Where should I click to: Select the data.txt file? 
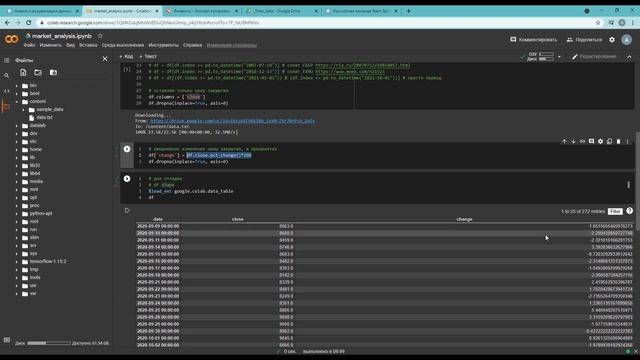click(x=44, y=118)
